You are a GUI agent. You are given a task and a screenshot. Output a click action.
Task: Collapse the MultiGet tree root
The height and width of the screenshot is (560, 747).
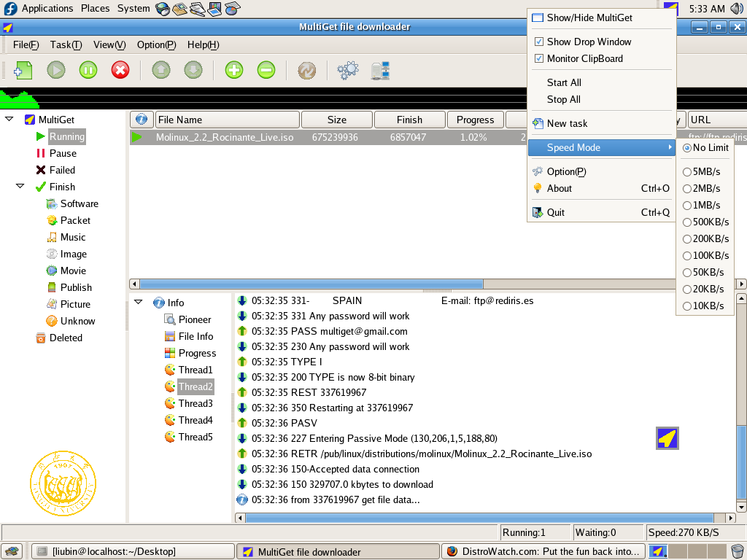(9, 119)
